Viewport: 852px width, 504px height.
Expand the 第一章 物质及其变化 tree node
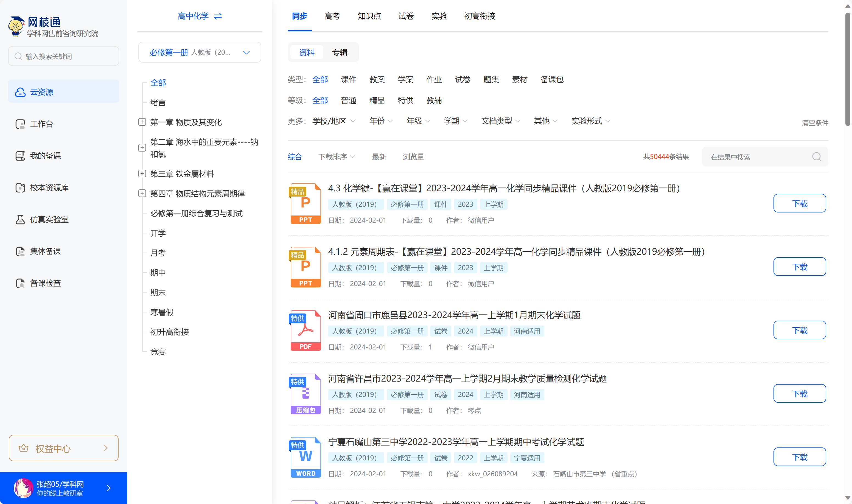142,122
